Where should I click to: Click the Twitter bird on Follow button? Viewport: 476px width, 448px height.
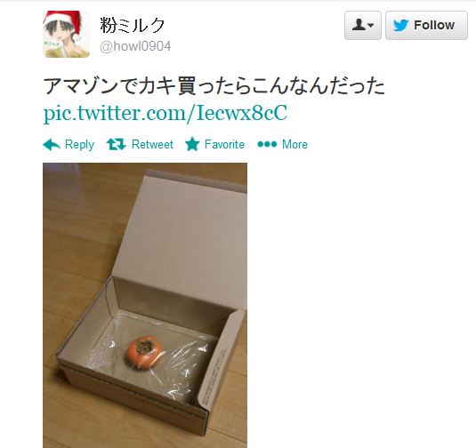click(400, 25)
